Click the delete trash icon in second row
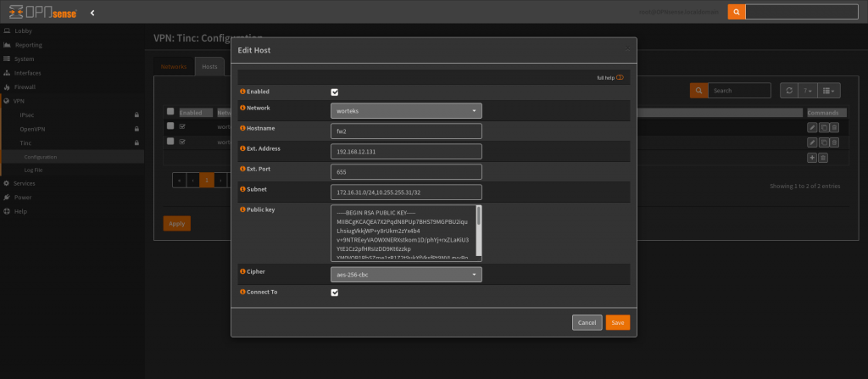868x379 pixels. click(x=834, y=142)
